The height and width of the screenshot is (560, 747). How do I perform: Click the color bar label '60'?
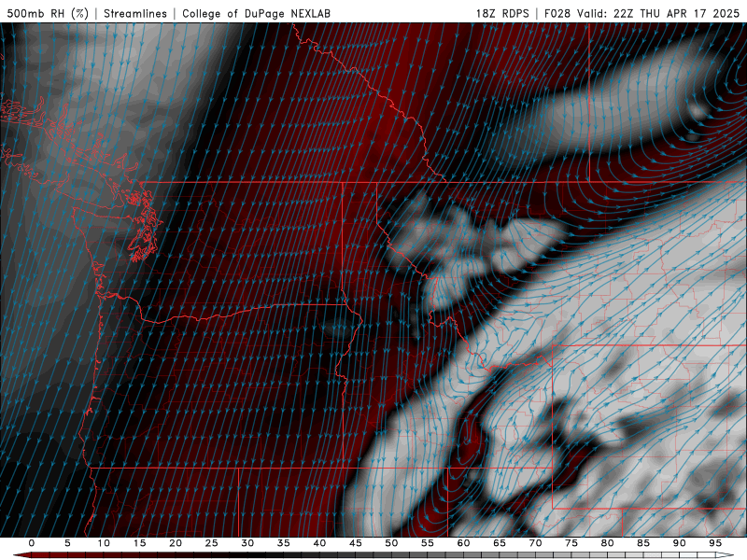463,543
